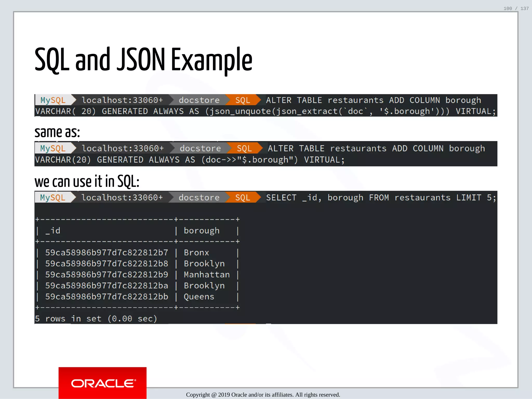Click the orange SQL badge in second prompt
This screenshot has width=532, height=399.
(244, 148)
